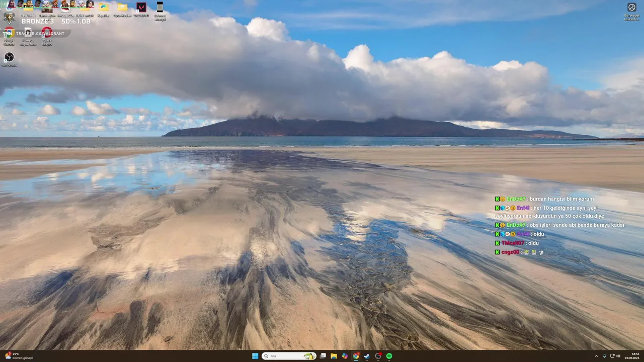Expand the hidden system tray icons chevron

596,356
